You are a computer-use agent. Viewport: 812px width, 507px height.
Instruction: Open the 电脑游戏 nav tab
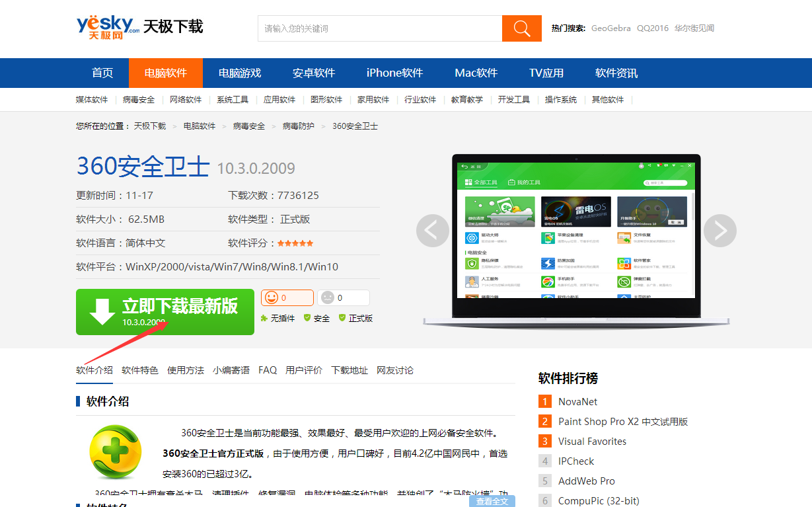point(240,73)
